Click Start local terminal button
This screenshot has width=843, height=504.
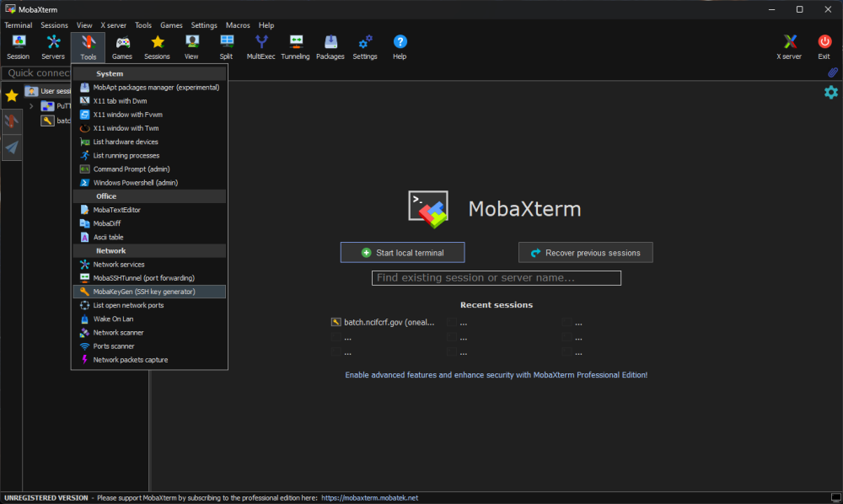pyautogui.click(x=402, y=252)
